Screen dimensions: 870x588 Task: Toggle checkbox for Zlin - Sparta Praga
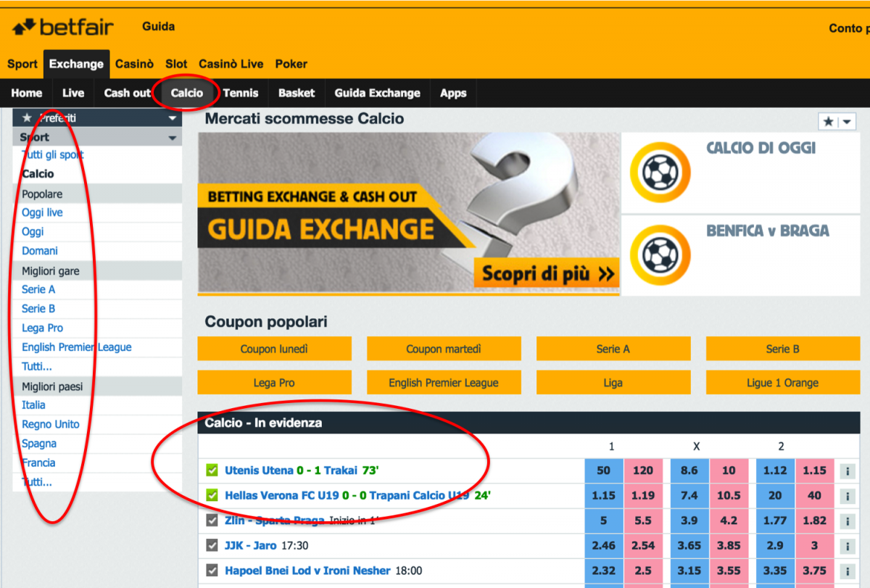(x=212, y=521)
